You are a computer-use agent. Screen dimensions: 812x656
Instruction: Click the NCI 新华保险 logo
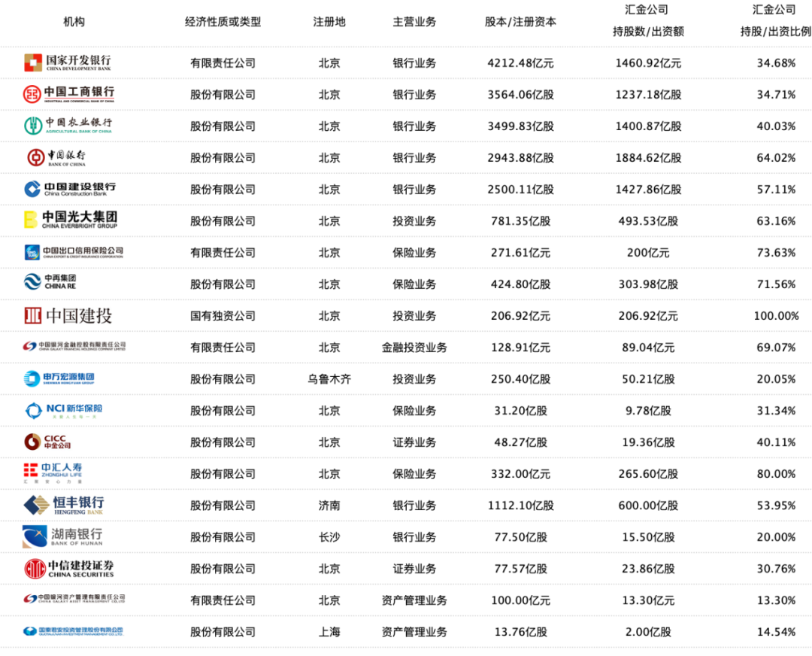(64, 411)
